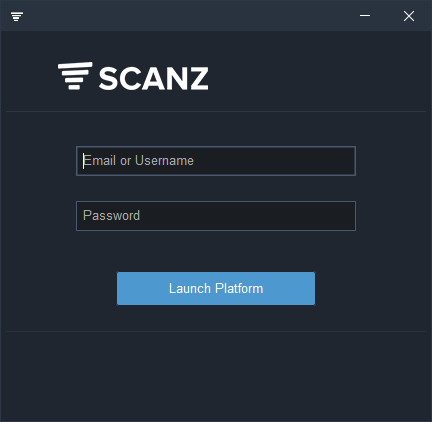Image resolution: width=432 pixels, height=422 pixels.
Task: Minimize the Scanz login window
Action: tap(365, 16)
